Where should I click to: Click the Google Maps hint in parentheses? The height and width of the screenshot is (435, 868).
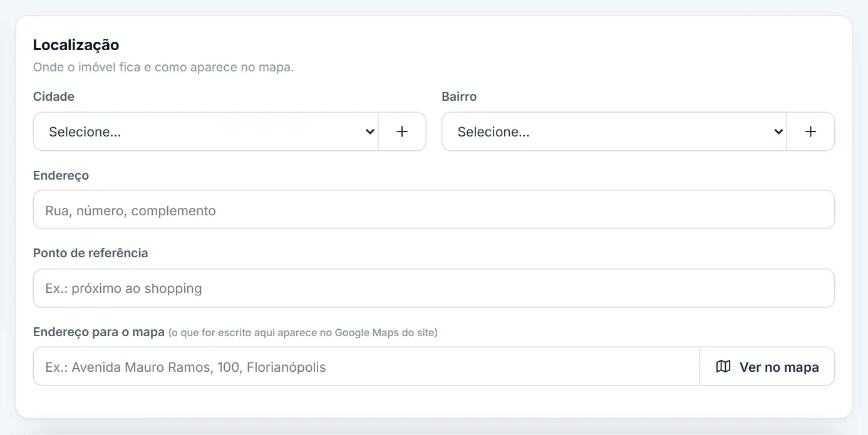click(x=303, y=333)
